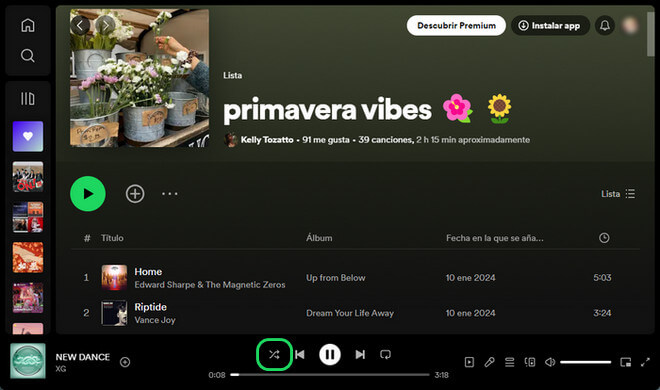
Task: Skip to next track
Action: coord(360,355)
